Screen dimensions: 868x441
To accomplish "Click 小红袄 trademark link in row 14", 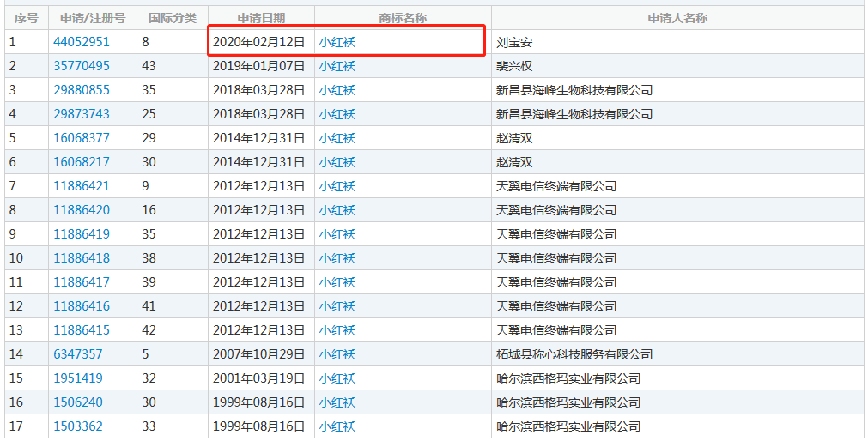I will tap(337, 354).
